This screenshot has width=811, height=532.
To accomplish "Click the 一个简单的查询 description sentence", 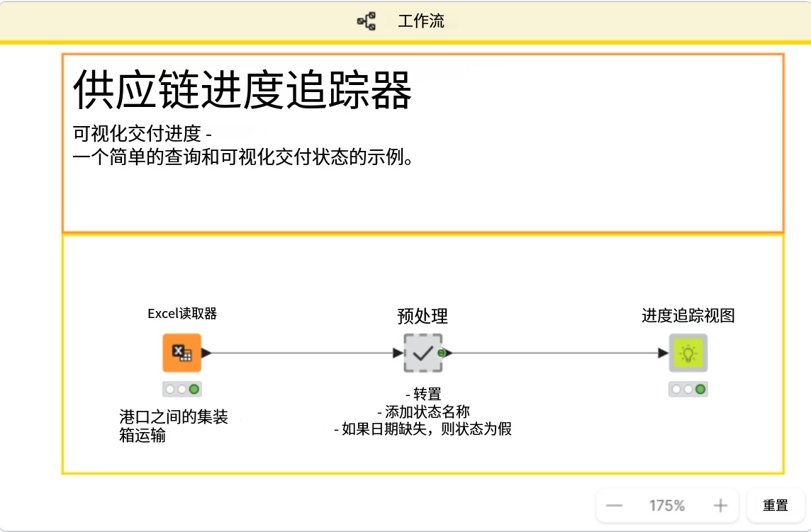I will [x=243, y=157].
